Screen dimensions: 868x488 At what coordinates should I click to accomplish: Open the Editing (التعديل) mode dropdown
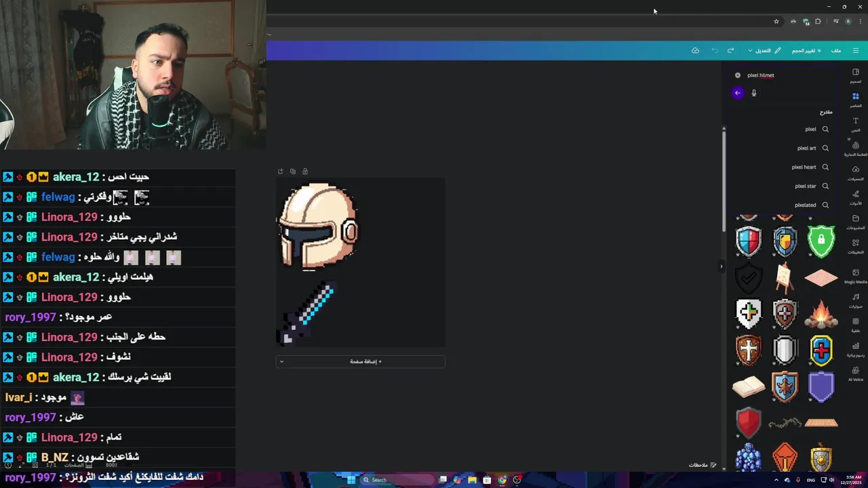coord(764,50)
